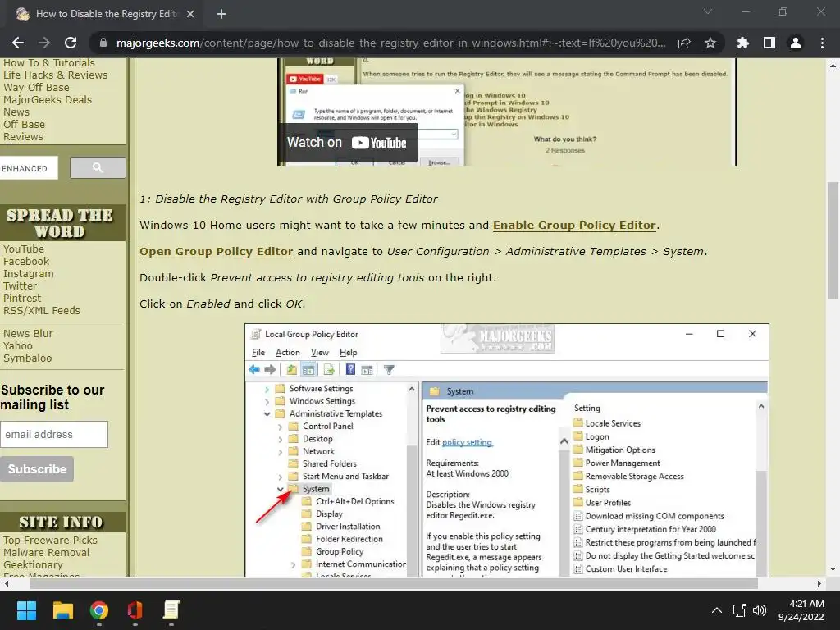Open the Chrome profile menu
Image resolution: width=840 pixels, height=630 pixels.
pyautogui.click(x=796, y=43)
